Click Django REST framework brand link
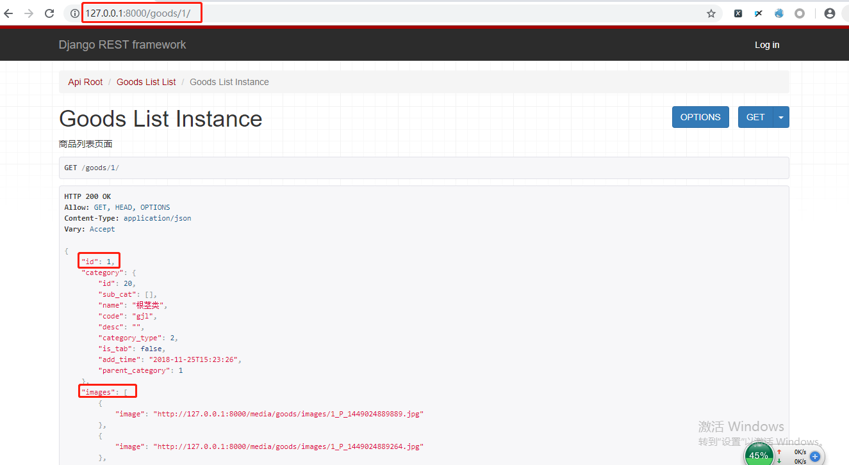 [122, 45]
